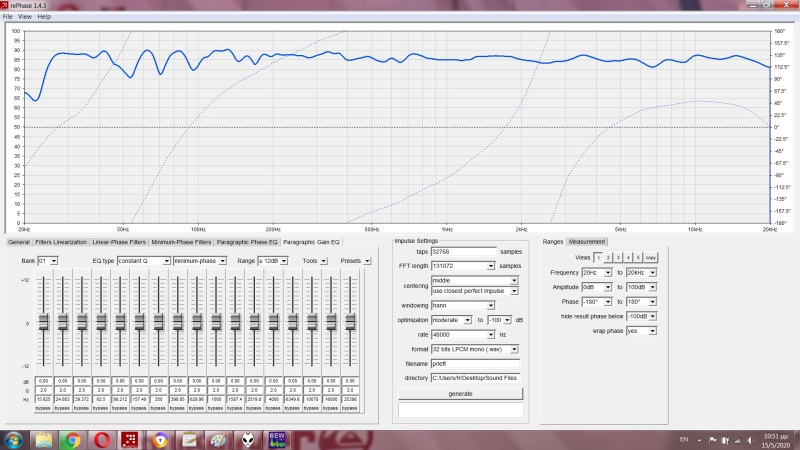Open the red dice taskbar icon
Screen dimensions: 800x450
[130, 440]
